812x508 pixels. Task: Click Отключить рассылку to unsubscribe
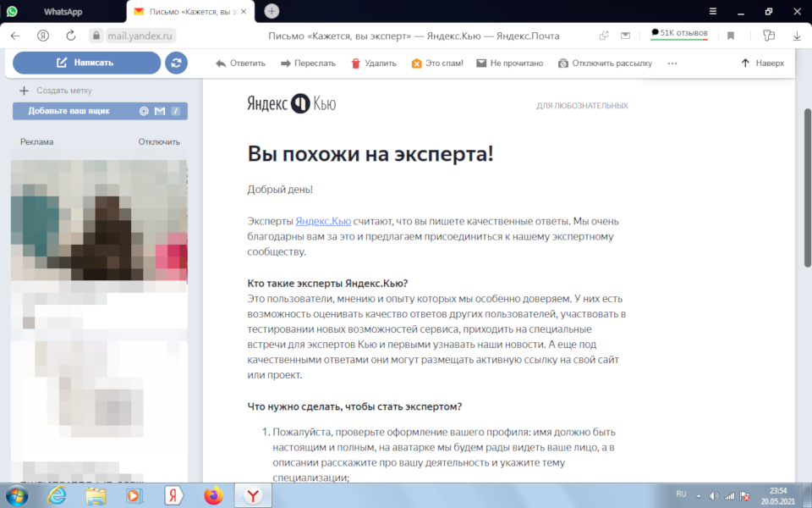pyautogui.click(x=606, y=63)
